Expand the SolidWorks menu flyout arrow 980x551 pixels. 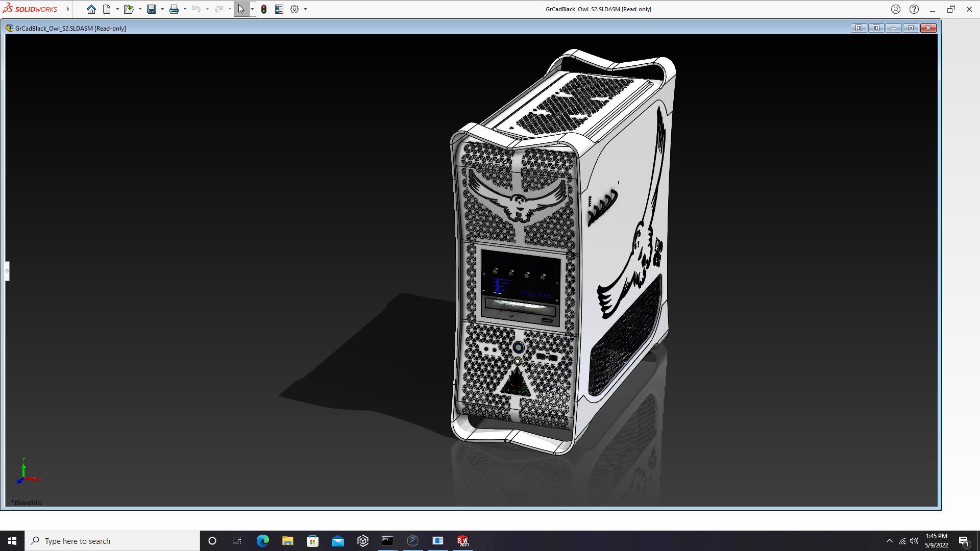[x=68, y=9]
